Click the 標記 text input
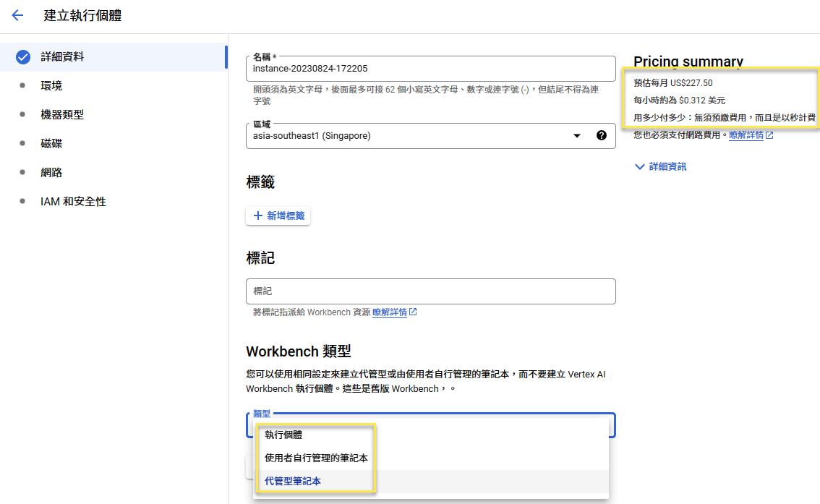This screenshot has height=504, width=820. pos(430,291)
